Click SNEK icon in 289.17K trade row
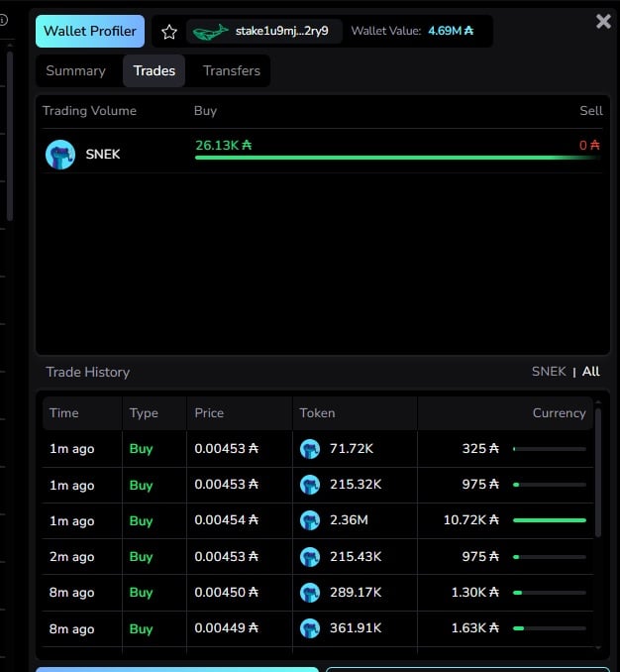The image size is (620, 672). point(310,592)
